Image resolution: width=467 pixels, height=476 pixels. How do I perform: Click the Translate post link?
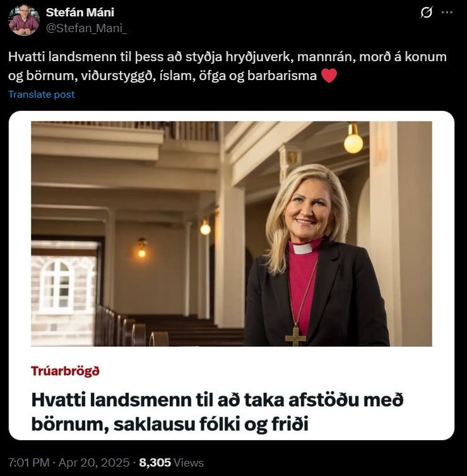click(42, 95)
